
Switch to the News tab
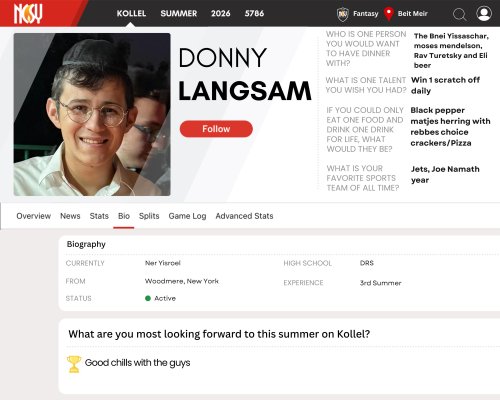point(70,216)
